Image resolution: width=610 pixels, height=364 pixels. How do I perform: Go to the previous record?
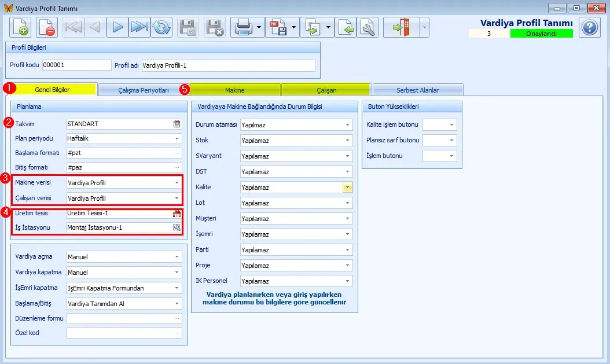(x=95, y=27)
